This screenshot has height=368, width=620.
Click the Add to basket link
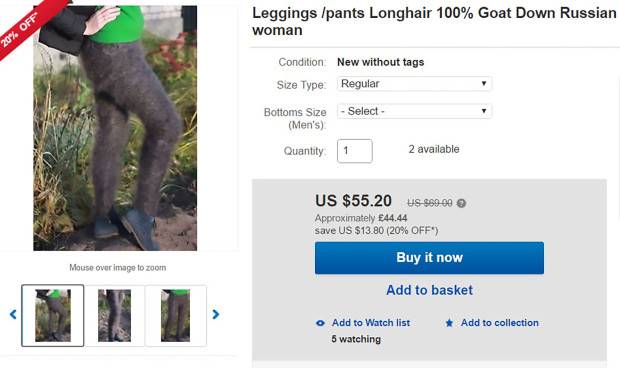click(429, 290)
